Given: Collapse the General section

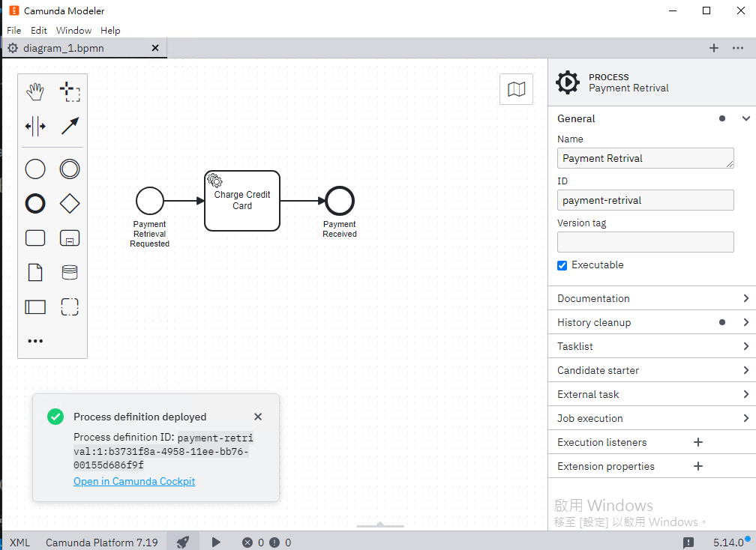Looking at the screenshot, I should 746,118.
